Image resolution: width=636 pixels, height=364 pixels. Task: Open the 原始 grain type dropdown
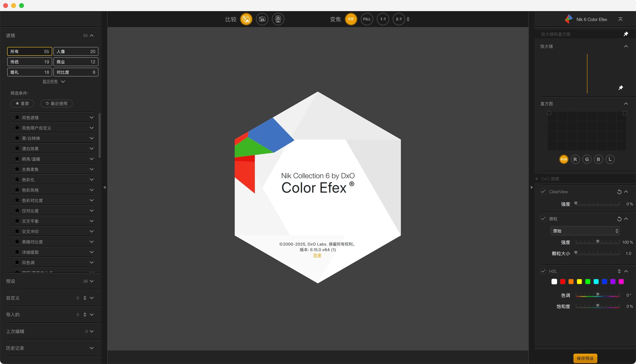point(585,231)
